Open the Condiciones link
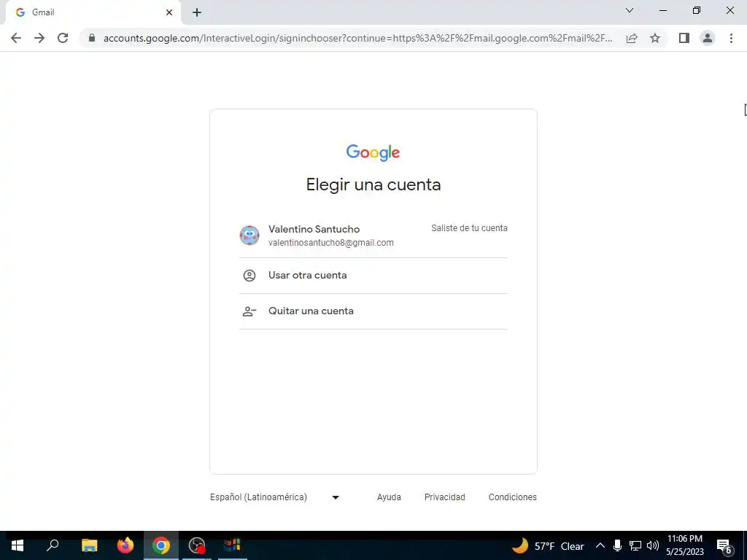 [x=513, y=497]
